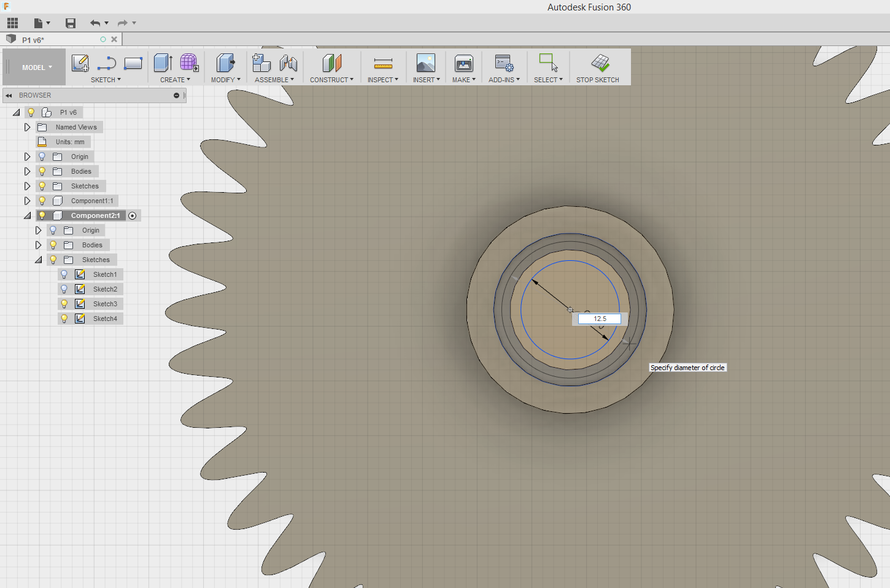The width and height of the screenshot is (890, 588).
Task: Collapse the Component2:1 node
Action: [x=27, y=215]
